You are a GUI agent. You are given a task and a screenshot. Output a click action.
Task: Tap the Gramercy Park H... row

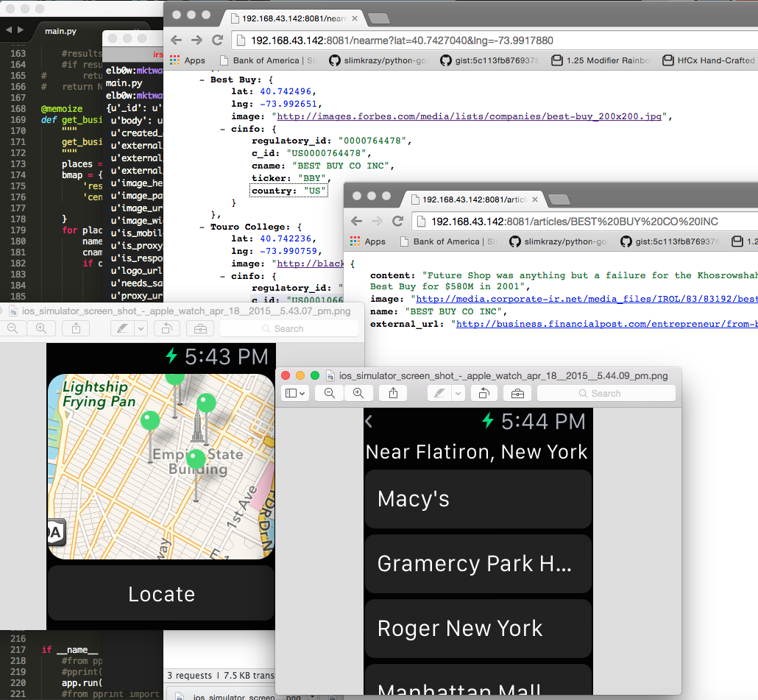(x=478, y=564)
